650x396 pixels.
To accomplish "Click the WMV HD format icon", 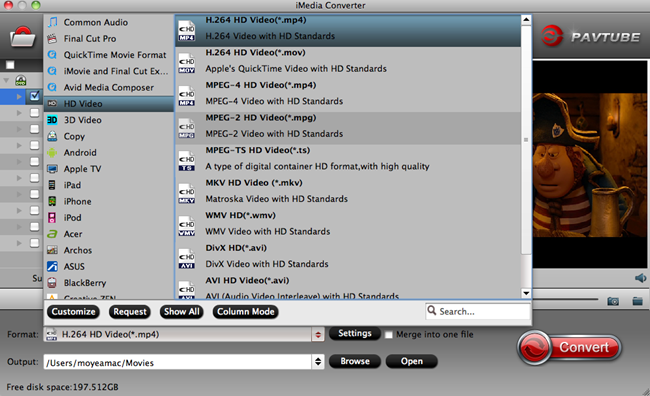I will coord(187,226).
